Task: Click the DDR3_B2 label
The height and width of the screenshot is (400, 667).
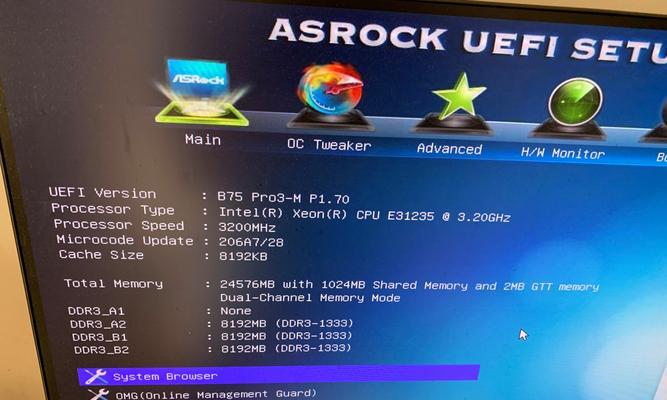Action: (x=102, y=350)
